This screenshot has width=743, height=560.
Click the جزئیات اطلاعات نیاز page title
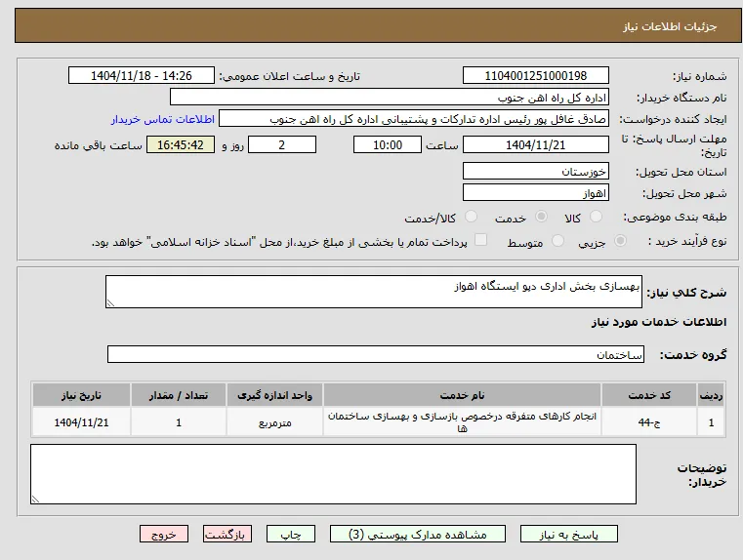pos(670,26)
